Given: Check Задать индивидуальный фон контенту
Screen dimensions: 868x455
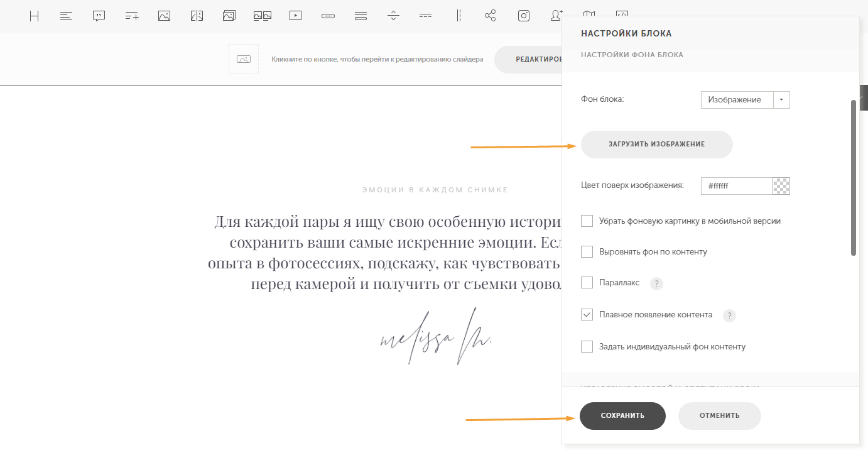Looking at the screenshot, I should coord(587,346).
